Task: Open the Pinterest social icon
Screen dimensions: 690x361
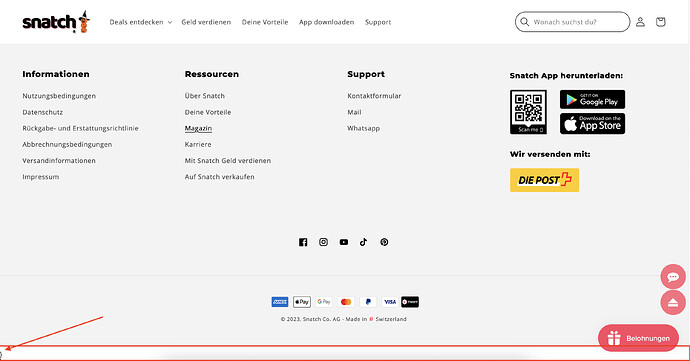Action: pyautogui.click(x=384, y=242)
